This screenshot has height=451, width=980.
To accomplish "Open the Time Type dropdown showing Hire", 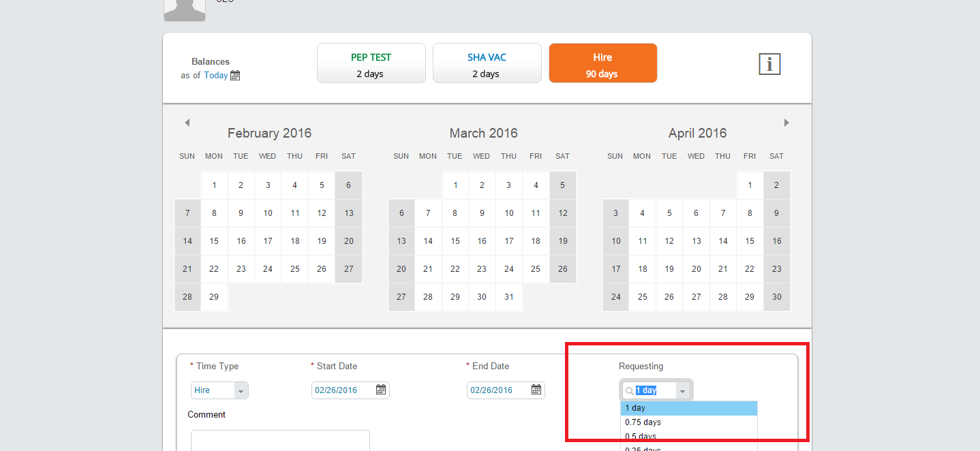I will pos(219,390).
